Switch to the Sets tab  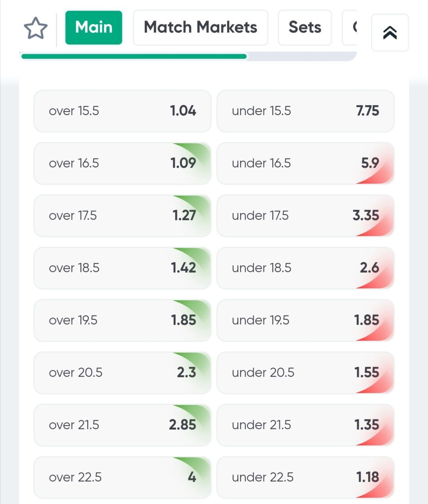(x=305, y=28)
